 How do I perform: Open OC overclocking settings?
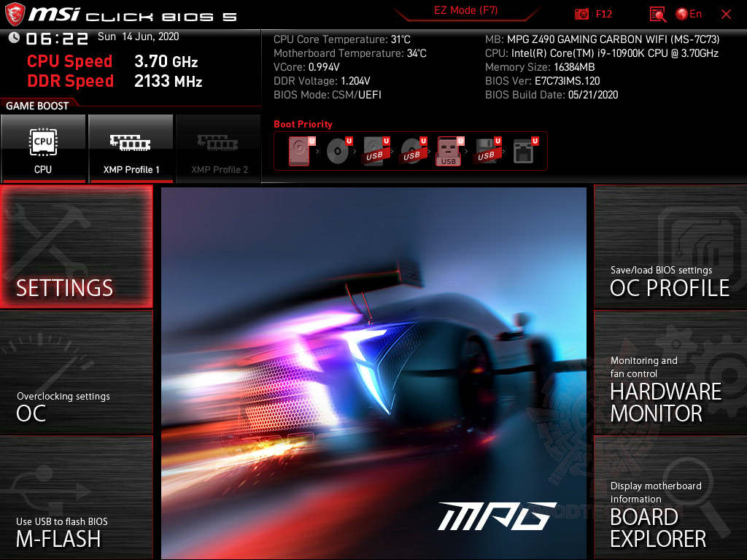(x=76, y=373)
